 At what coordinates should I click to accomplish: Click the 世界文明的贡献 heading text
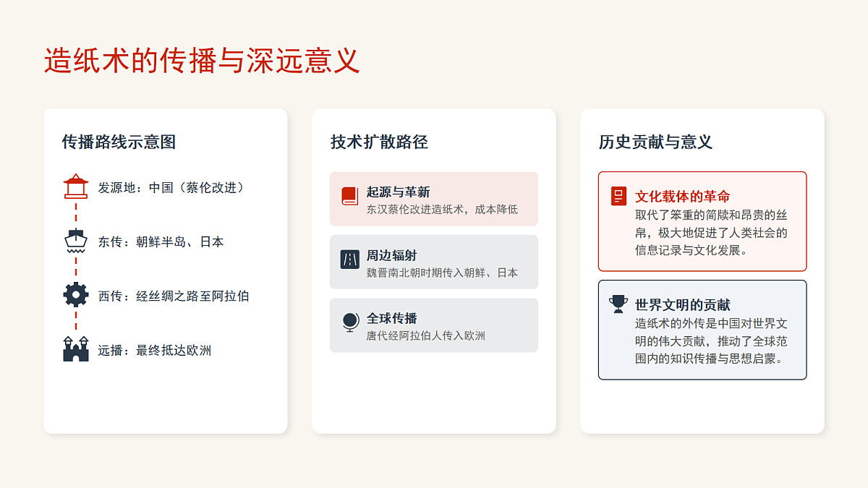[682, 304]
